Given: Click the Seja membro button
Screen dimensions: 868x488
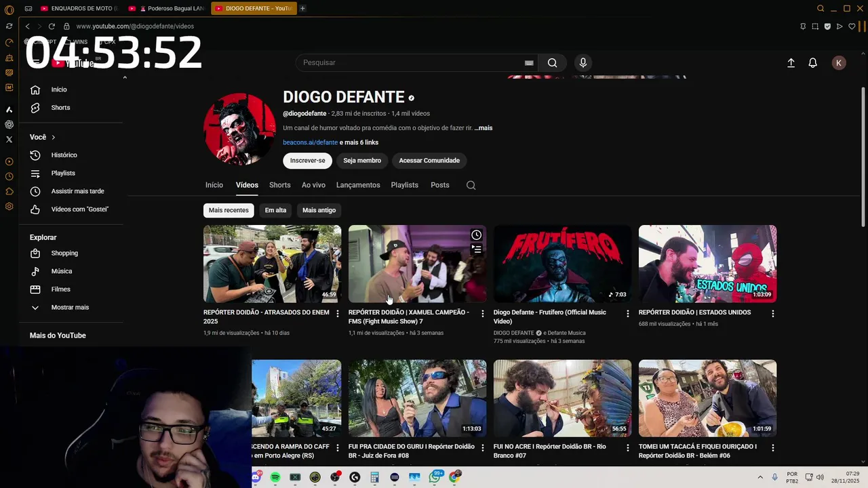Looking at the screenshot, I should click(362, 161).
